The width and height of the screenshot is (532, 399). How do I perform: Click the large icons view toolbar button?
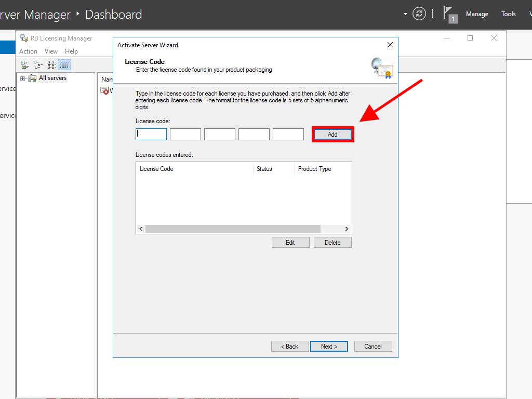pyautogui.click(x=24, y=65)
